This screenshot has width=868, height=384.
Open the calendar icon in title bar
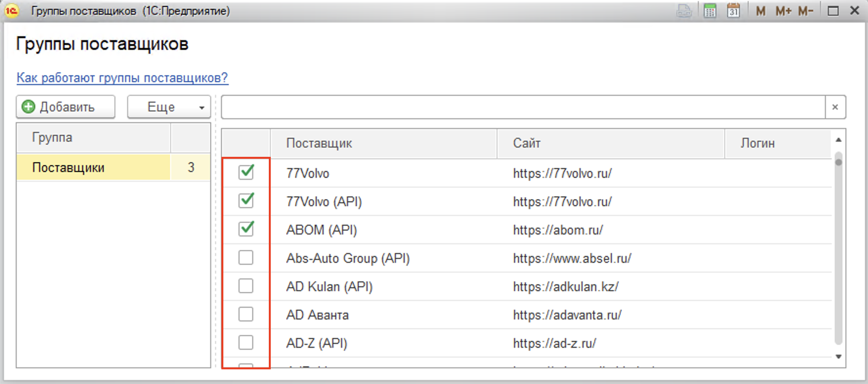click(x=733, y=11)
